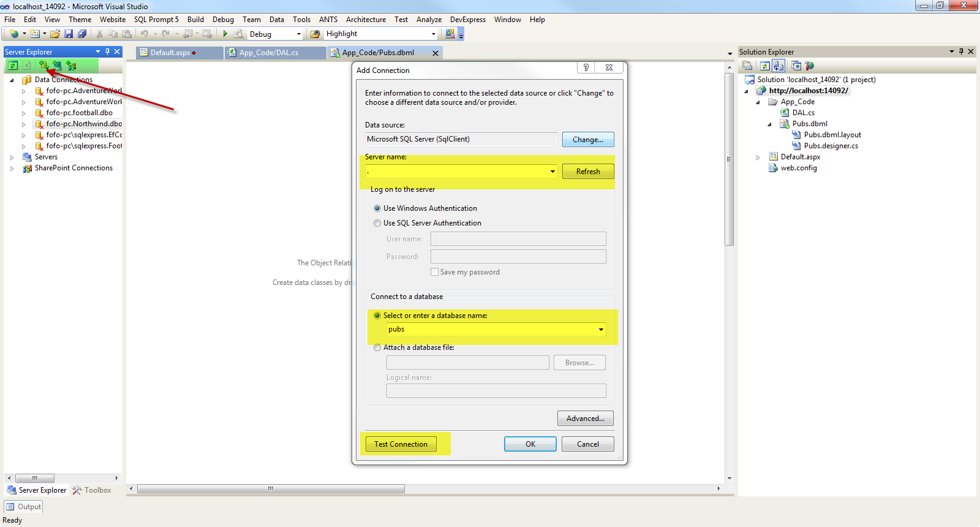Click the Copy icon in toolbar
Screen dimensions: 980x527
113,34
